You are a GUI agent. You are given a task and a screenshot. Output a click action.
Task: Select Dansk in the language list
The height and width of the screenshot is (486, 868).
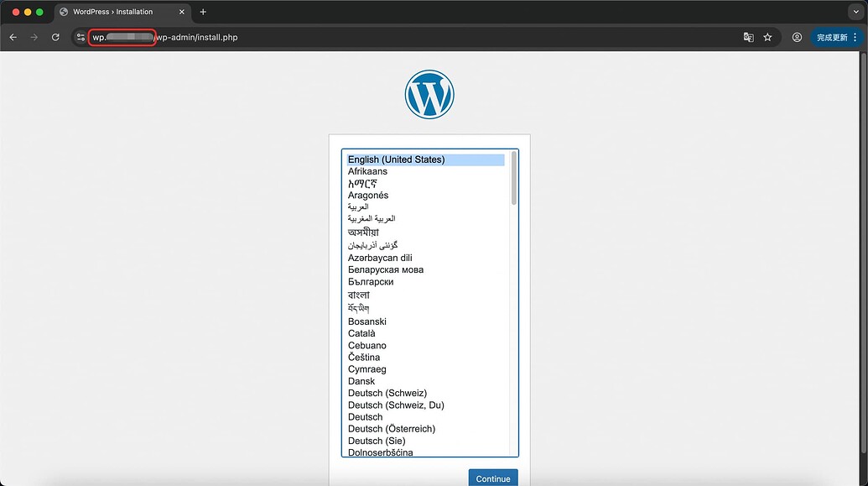coord(425,381)
